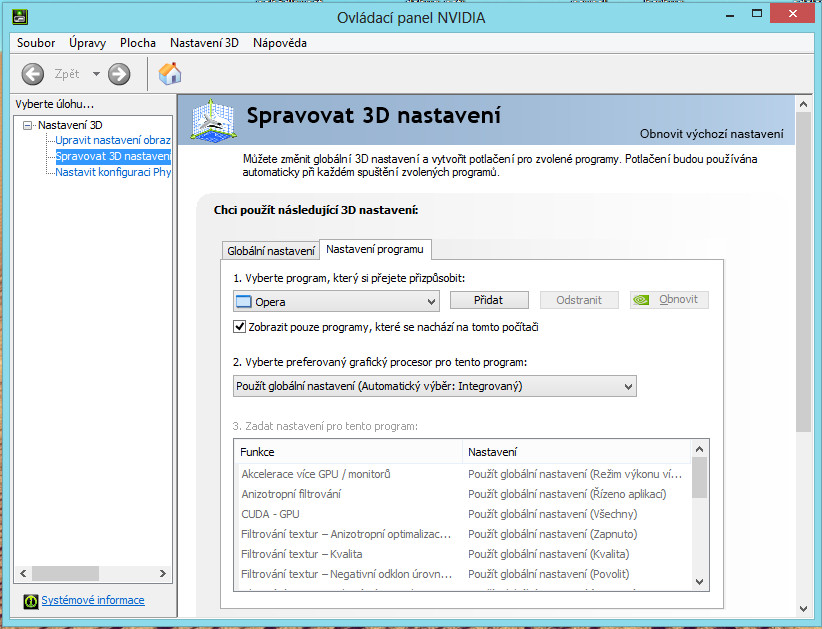
Task: Open Systémové informace icon at bottom left
Action: click(x=30, y=601)
